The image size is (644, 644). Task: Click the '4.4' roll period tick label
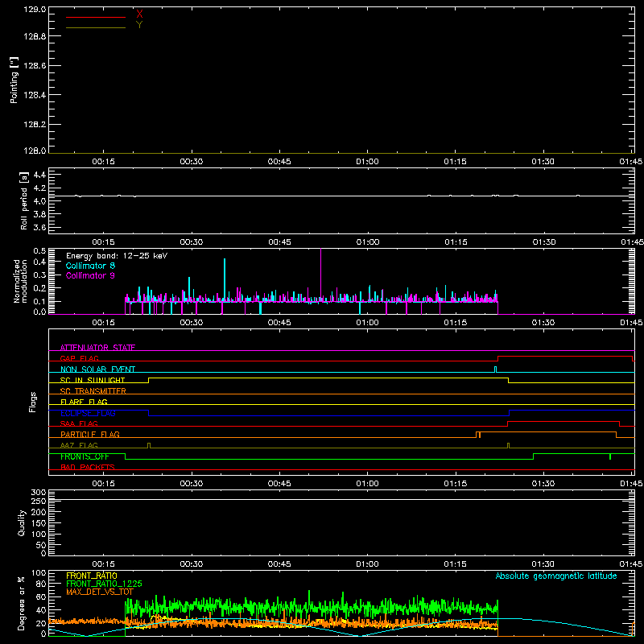(39, 175)
